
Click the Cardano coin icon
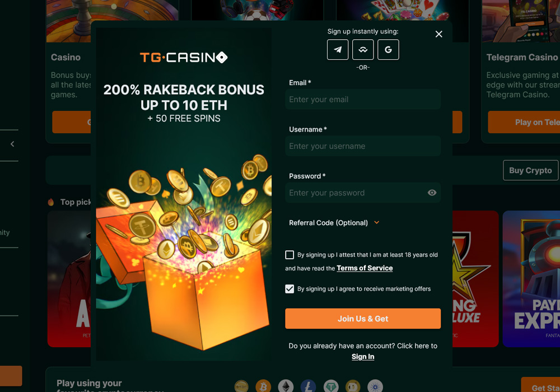click(375, 386)
